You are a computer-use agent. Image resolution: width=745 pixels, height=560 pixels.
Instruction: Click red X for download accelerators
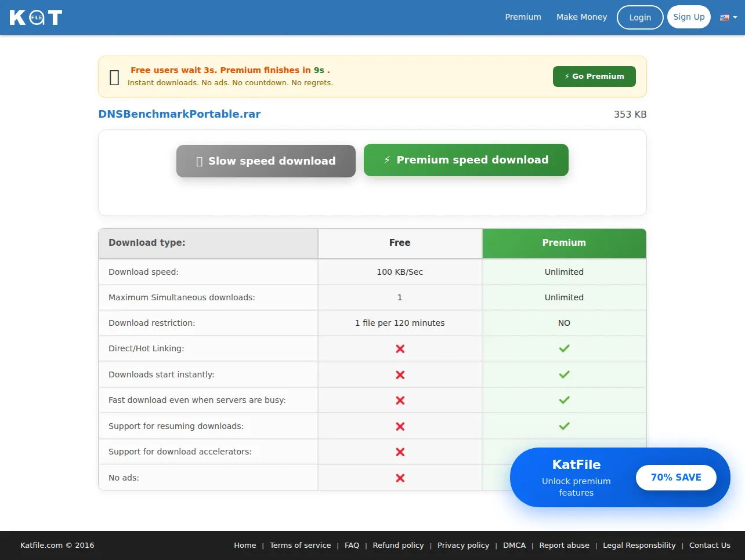(x=400, y=452)
